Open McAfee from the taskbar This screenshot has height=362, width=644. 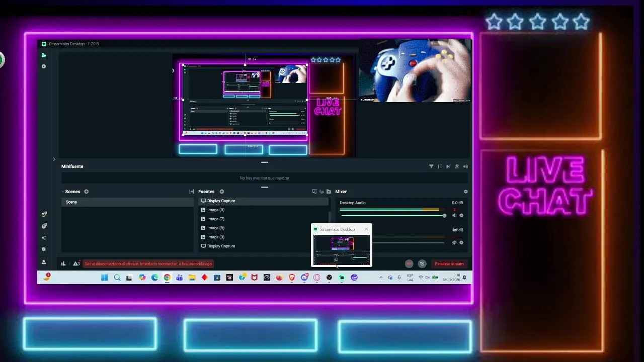click(x=255, y=278)
